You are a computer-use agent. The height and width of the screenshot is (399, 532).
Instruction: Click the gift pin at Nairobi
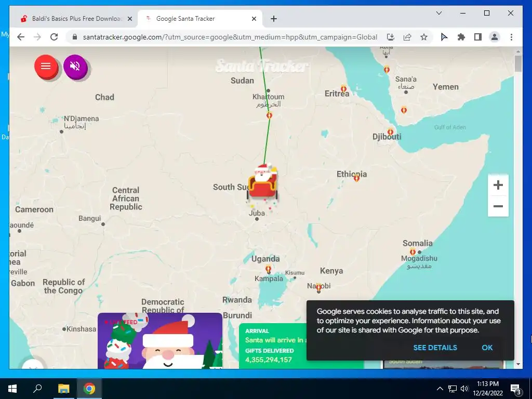(x=318, y=288)
